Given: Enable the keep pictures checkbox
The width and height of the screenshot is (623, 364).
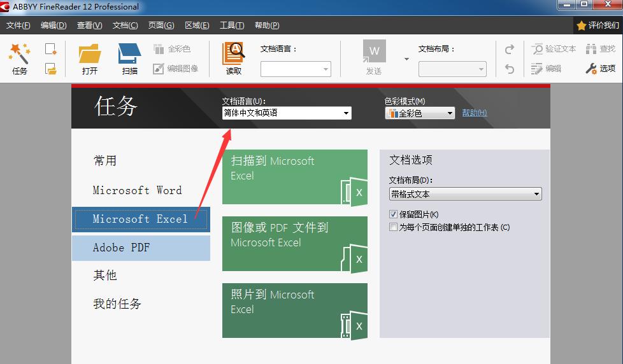Looking at the screenshot, I should pos(393,214).
